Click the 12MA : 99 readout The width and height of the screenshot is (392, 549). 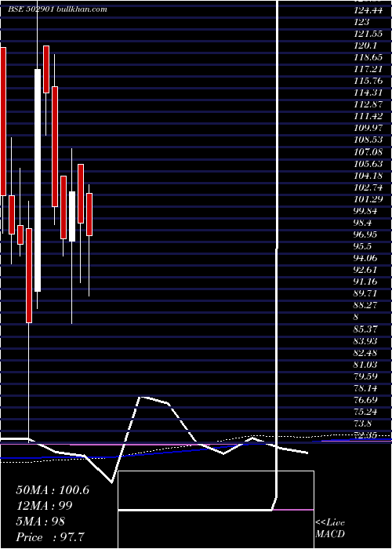44,506
